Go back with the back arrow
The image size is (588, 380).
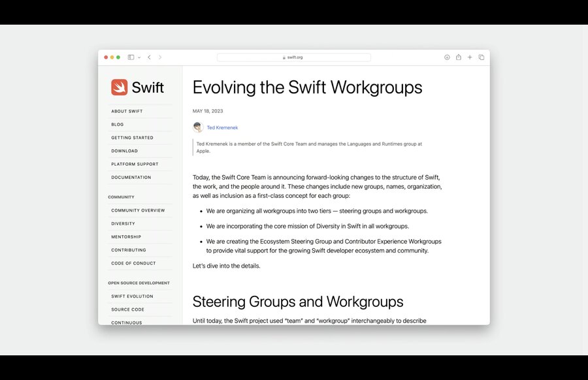click(149, 57)
